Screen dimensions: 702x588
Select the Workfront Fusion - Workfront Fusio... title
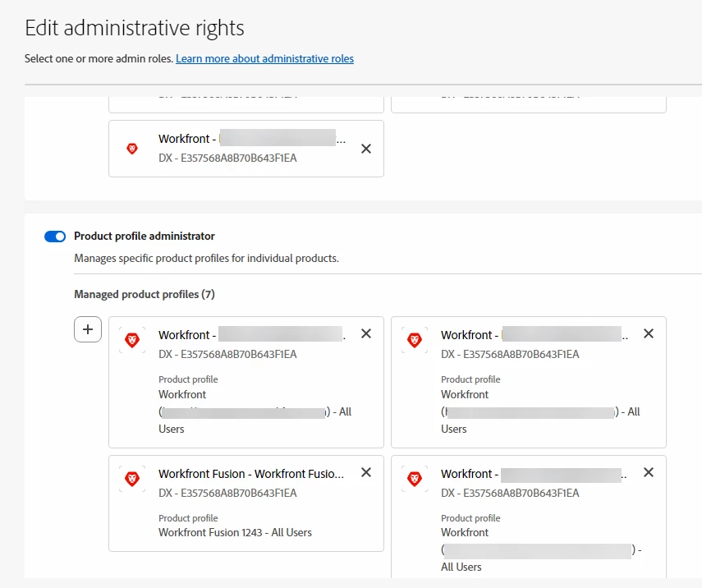[251, 474]
